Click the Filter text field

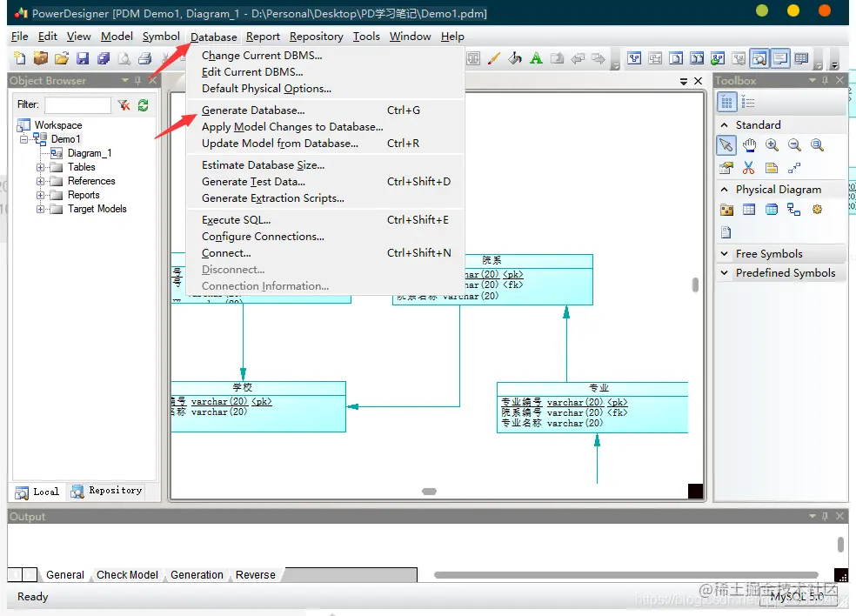(x=77, y=105)
